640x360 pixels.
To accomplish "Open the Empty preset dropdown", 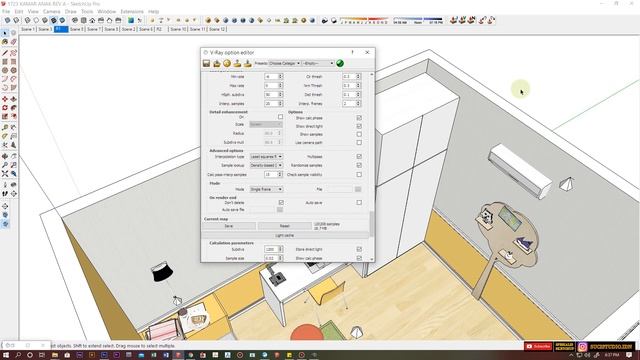I will (x=318, y=63).
